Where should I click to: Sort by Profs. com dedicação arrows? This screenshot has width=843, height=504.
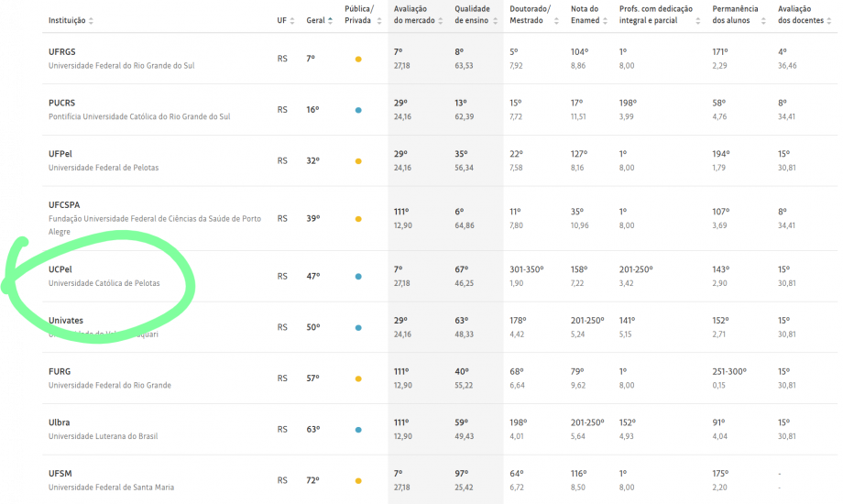pyautogui.click(x=698, y=21)
